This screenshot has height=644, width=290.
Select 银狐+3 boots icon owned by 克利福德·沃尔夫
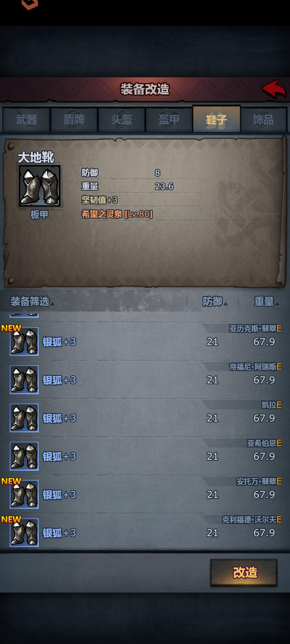click(x=24, y=533)
